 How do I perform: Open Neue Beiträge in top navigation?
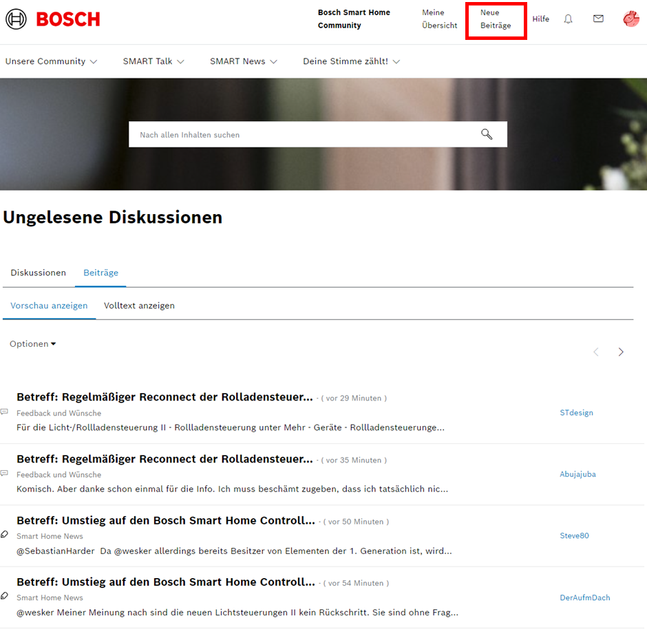(495, 19)
